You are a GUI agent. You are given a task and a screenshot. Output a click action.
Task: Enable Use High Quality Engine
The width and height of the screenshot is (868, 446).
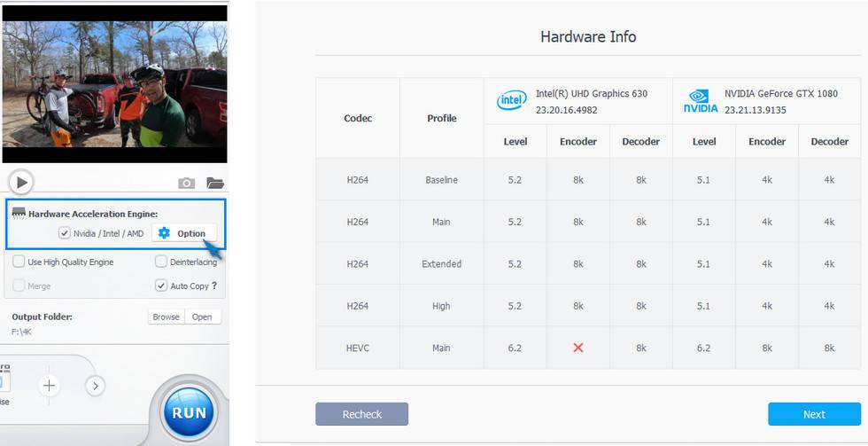point(19,262)
